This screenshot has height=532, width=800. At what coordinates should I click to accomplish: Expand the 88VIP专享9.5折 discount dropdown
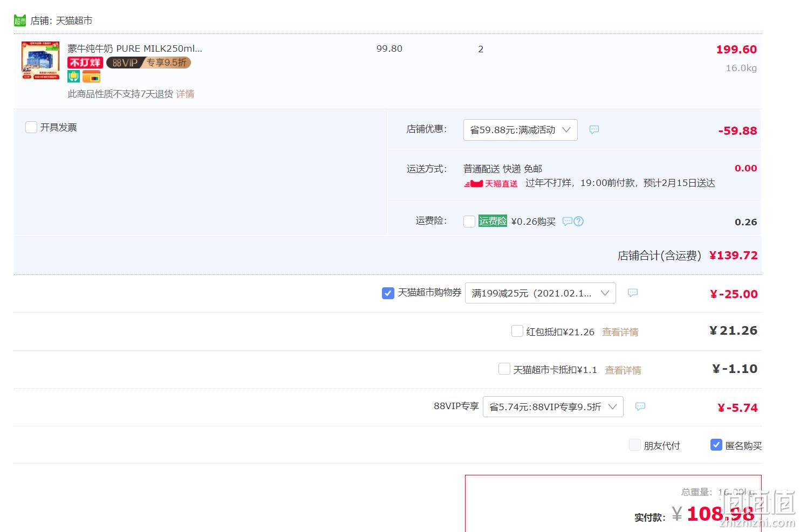(x=553, y=407)
